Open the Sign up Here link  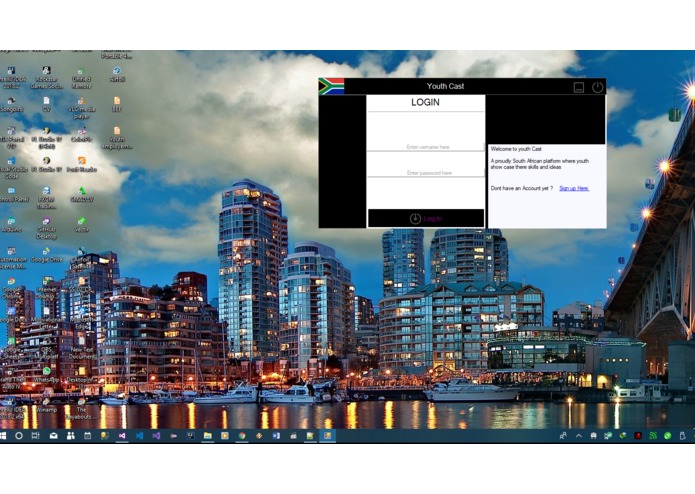click(x=574, y=188)
